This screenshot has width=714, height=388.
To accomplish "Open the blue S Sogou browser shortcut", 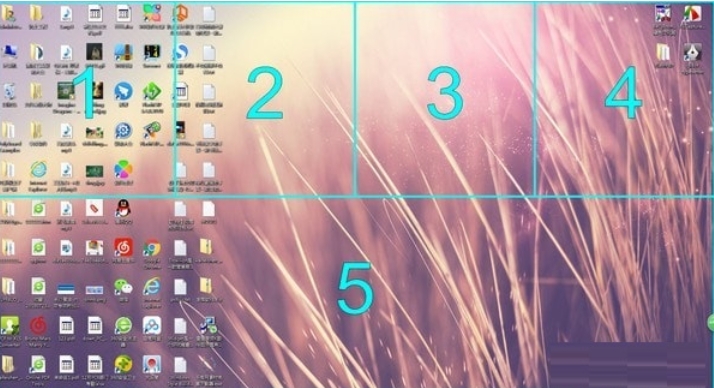I will tap(181, 56).
